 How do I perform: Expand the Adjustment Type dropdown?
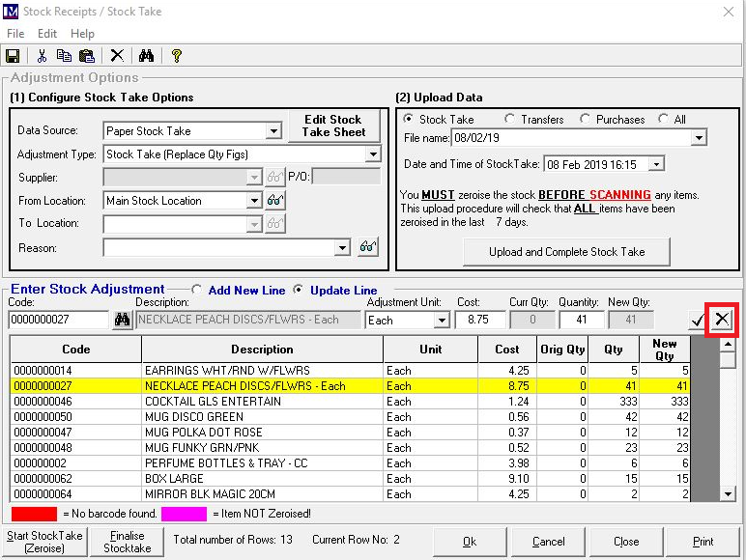coord(373,154)
